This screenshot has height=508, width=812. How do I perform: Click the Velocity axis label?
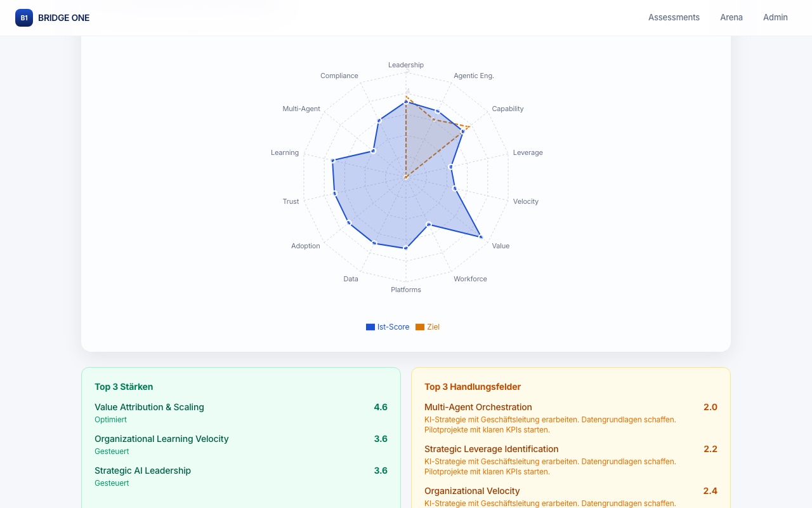click(526, 201)
